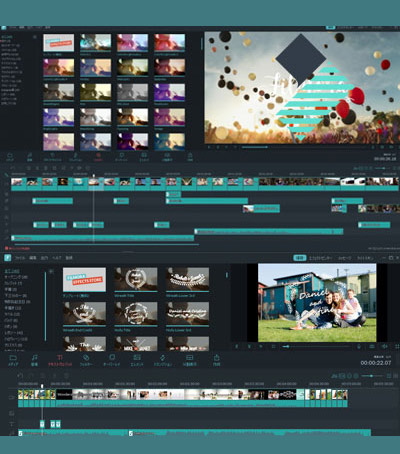Click Undo in lower timeline toolbar
This screenshot has width=400, height=454.
coord(20,376)
